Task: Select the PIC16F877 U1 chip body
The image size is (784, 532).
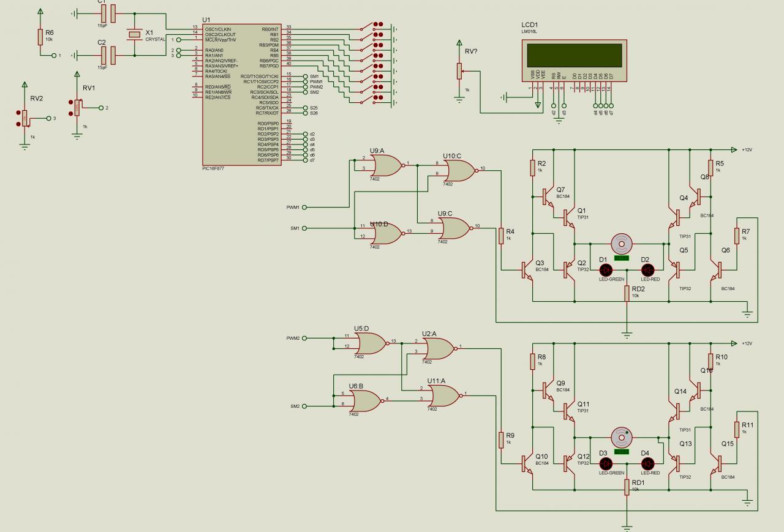Action: 240,94
